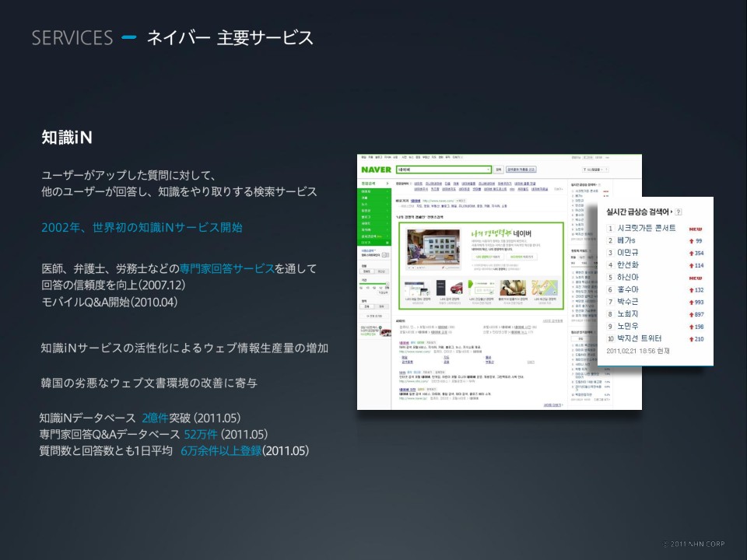The width and height of the screenshot is (747, 560).
Task: Click the line モバイルQ&A開始(2010.04)
Action: tap(110, 302)
